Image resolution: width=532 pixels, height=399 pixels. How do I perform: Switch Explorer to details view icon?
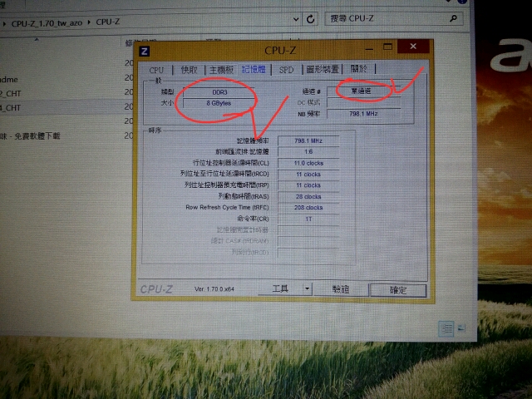pyautogui.click(x=446, y=328)
